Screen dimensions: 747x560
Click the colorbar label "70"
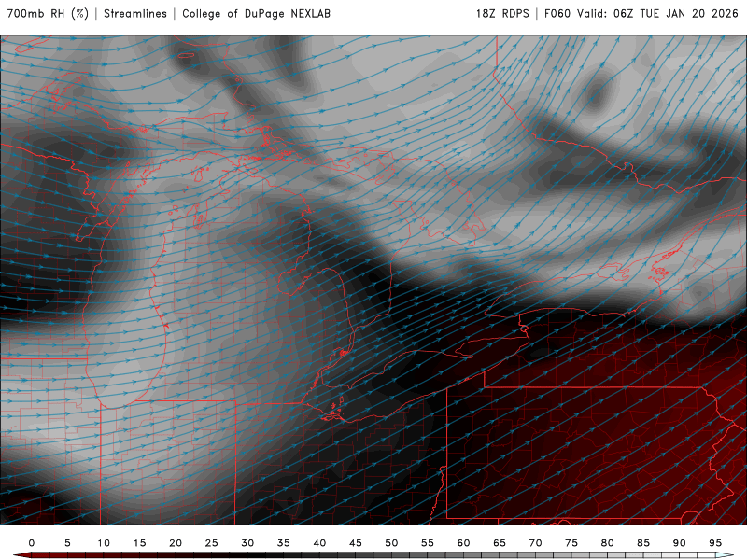535,543
